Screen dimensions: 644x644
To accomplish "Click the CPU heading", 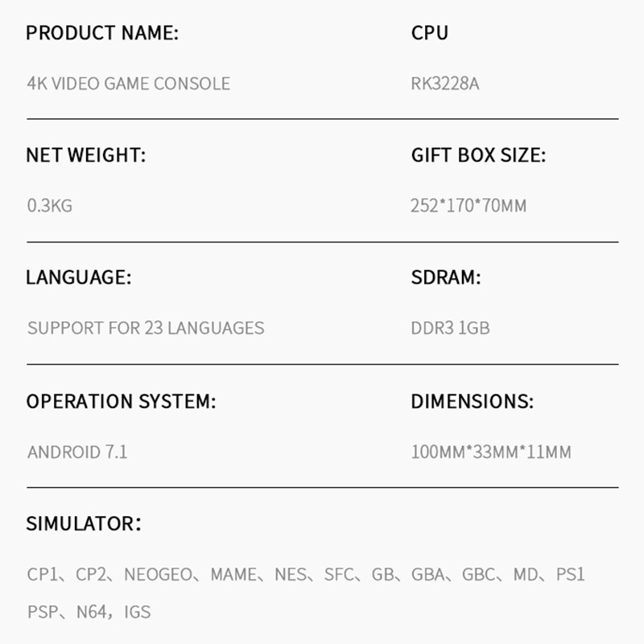I will pyautogui.click(x=430, y=33).
